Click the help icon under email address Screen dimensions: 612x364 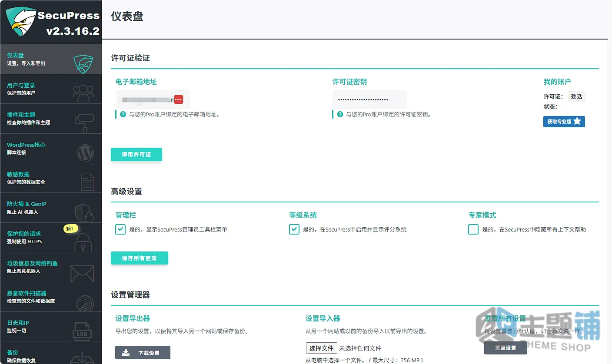click(x=123, y=115)
